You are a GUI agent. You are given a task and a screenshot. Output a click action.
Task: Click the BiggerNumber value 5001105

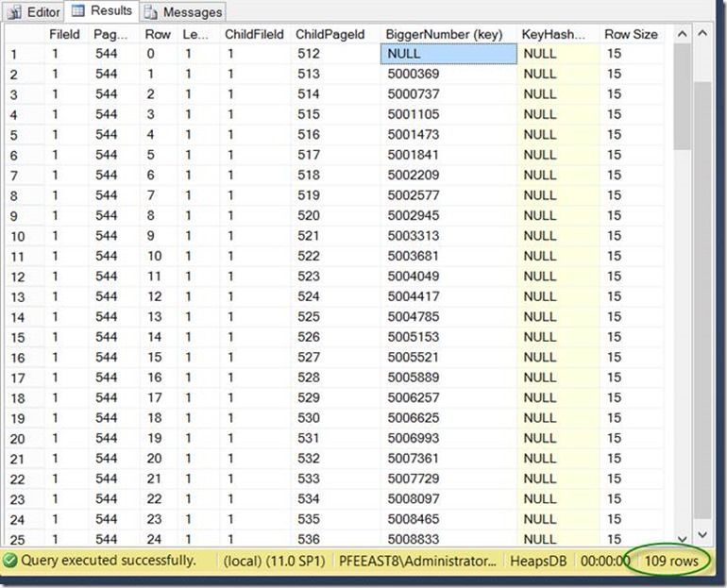(x=414, y=114)
